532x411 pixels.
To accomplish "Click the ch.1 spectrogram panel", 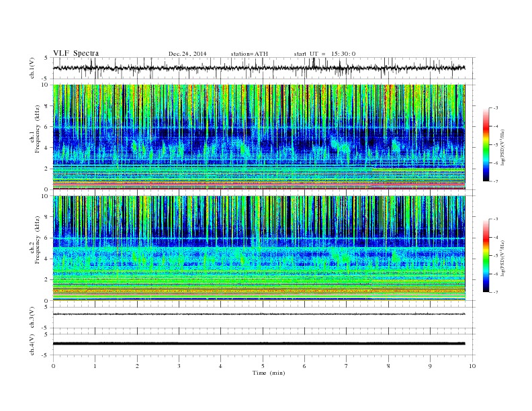I will coord(259,137).
